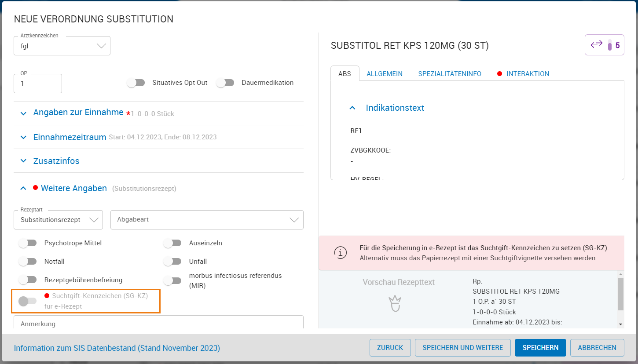Click the Rezepttext preview scrollbar
The image size is (638, 364).
(620, 294)
